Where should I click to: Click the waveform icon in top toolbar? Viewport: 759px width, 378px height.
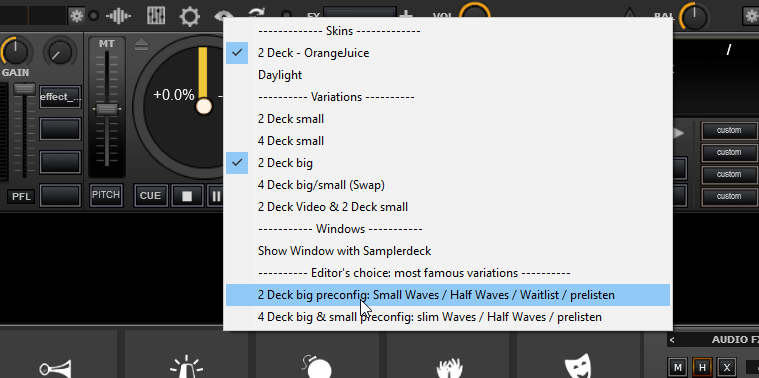[x=119, y=16]
